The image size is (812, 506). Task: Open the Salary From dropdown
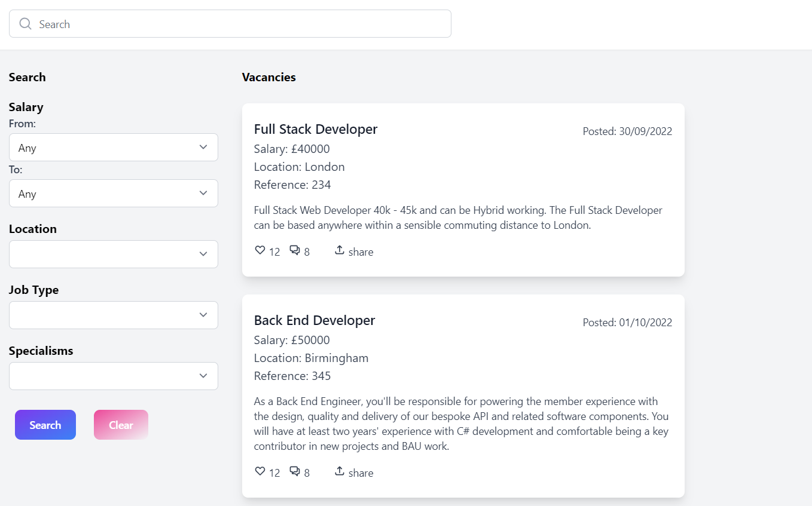point(114,148)
